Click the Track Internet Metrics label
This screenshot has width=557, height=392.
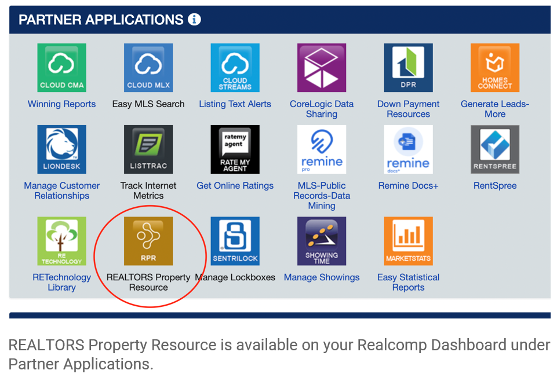click(148, 190)
